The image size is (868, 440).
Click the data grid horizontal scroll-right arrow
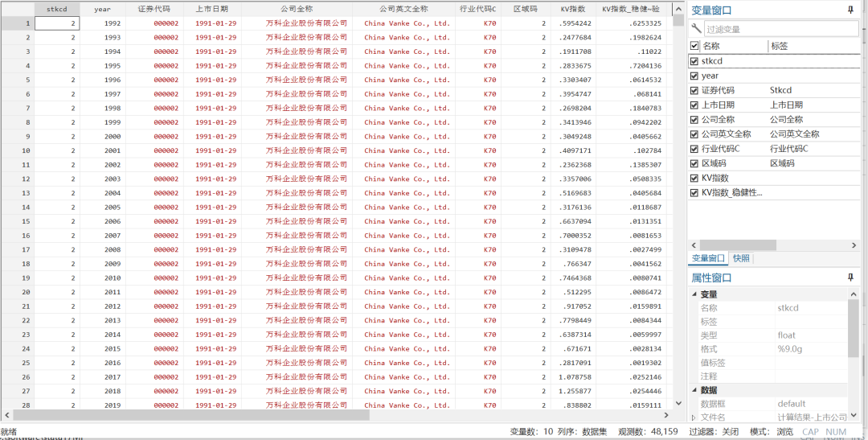(x=667, y=414)
